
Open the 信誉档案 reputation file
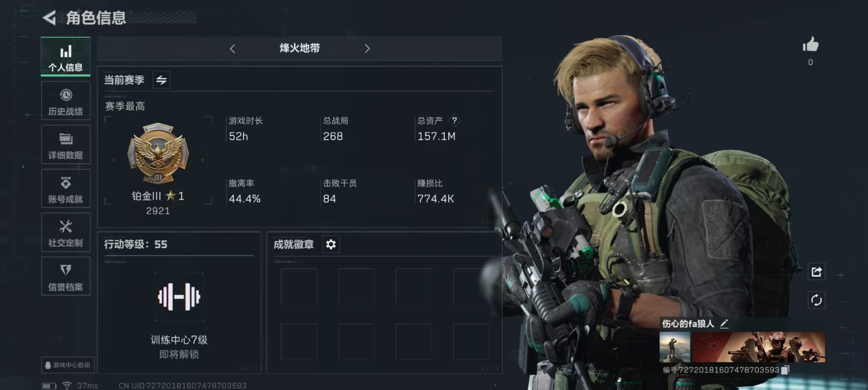(66, 276)
